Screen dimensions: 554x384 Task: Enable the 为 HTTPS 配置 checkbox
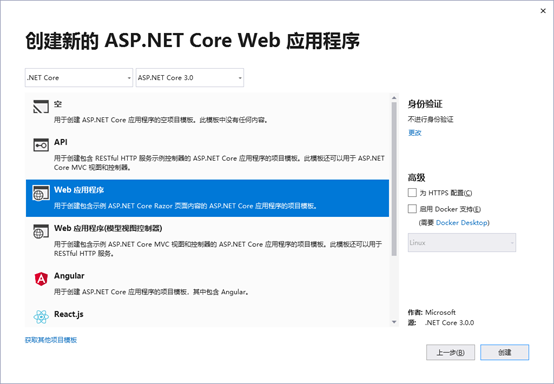click(412, 193)
